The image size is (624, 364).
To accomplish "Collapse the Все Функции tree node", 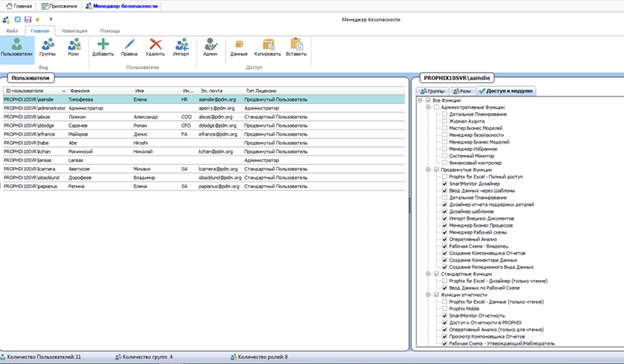I will click(420, 100).
